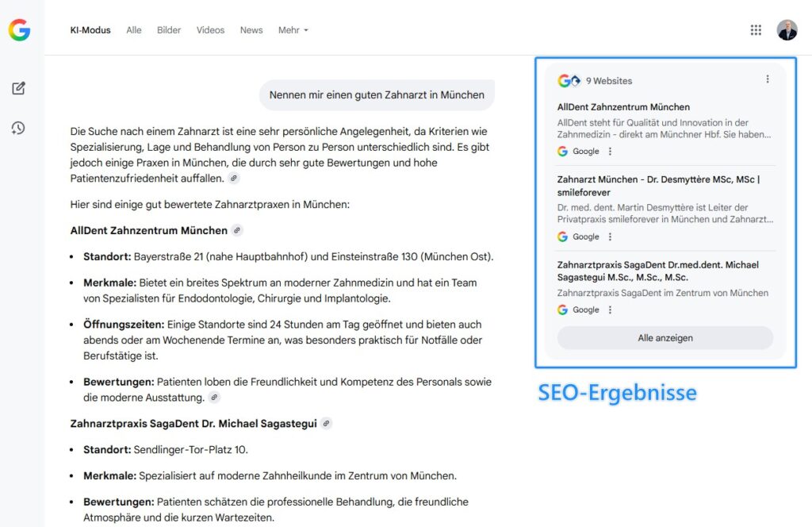Click the source icon beside "AllDent Zahnzentrum München" heading
The image size is (812, 527).
click(236, 230)
